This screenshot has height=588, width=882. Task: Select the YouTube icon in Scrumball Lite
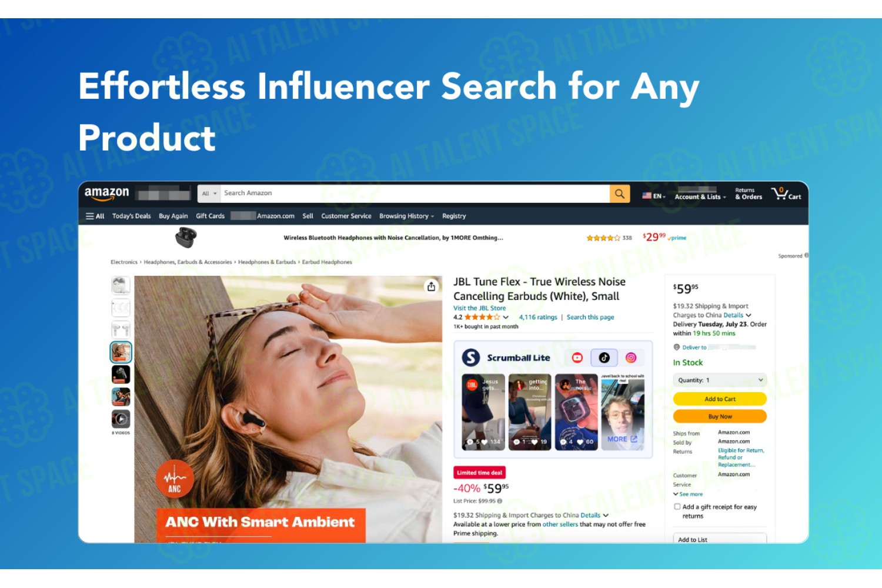pyautogui.click(x=577, y=358)
